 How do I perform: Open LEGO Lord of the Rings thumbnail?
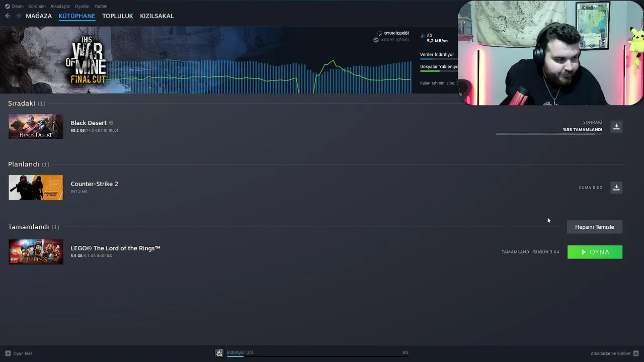pos(36,251)
